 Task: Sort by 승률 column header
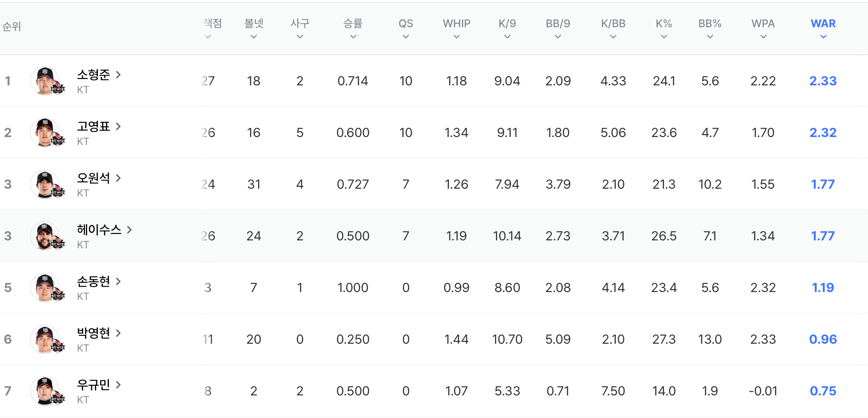point(353,29)
